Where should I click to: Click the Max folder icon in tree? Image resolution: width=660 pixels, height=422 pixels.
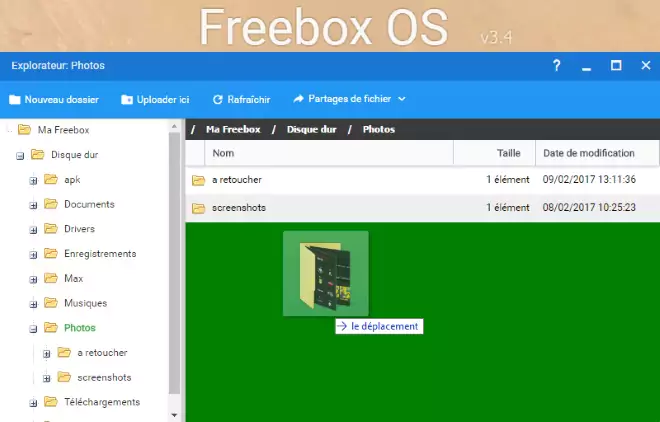[51, 278]
